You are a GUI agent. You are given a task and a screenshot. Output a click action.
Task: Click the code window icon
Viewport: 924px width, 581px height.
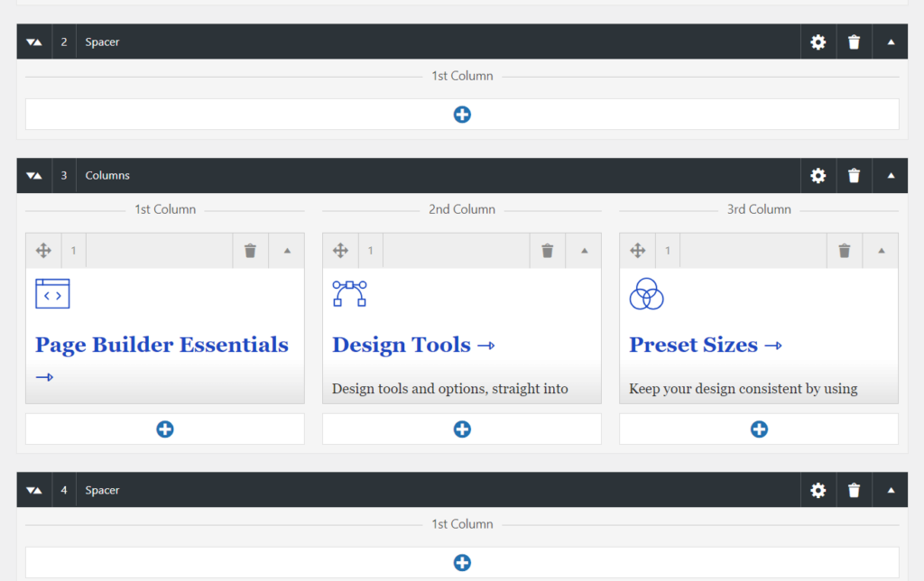pos(52,293)
